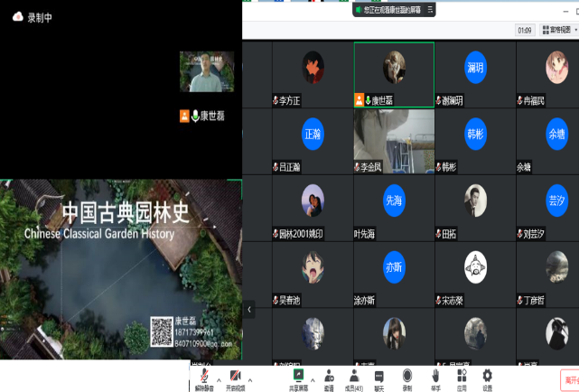Open meeting Settings (设置) gear
This screenshot has width=579, height=392.
coord(487,377)
